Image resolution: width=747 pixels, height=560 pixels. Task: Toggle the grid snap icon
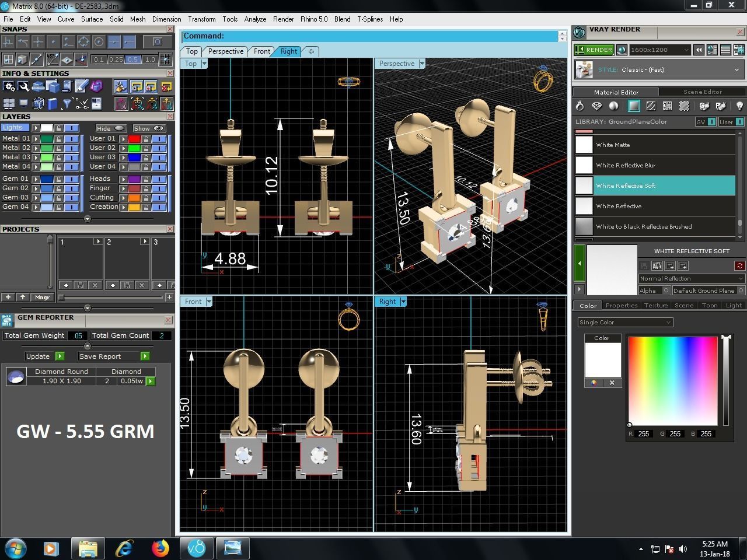166,59
